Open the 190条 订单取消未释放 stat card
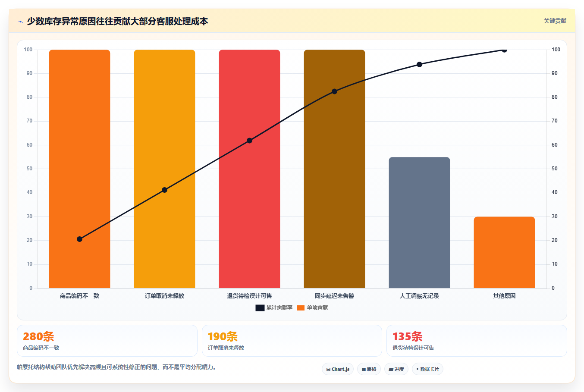Viewport: 584px width, 392px height. coord(292,341)
